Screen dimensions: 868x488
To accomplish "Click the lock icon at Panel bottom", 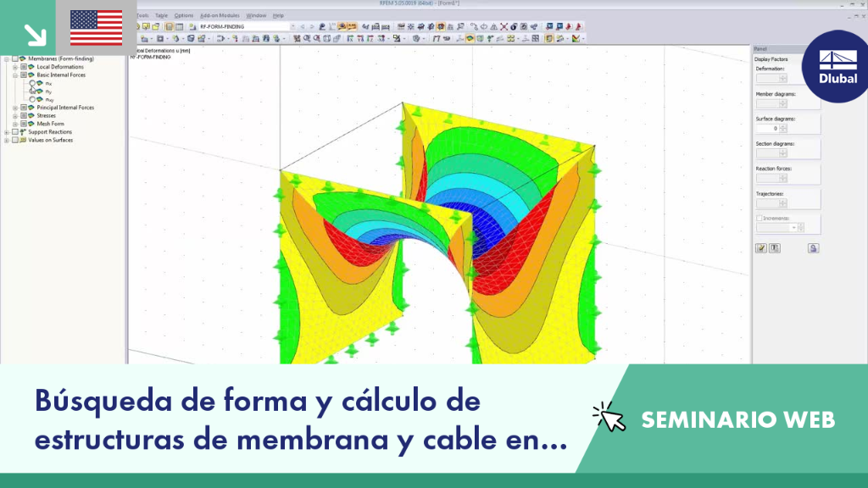I will [x=813, y=248].
